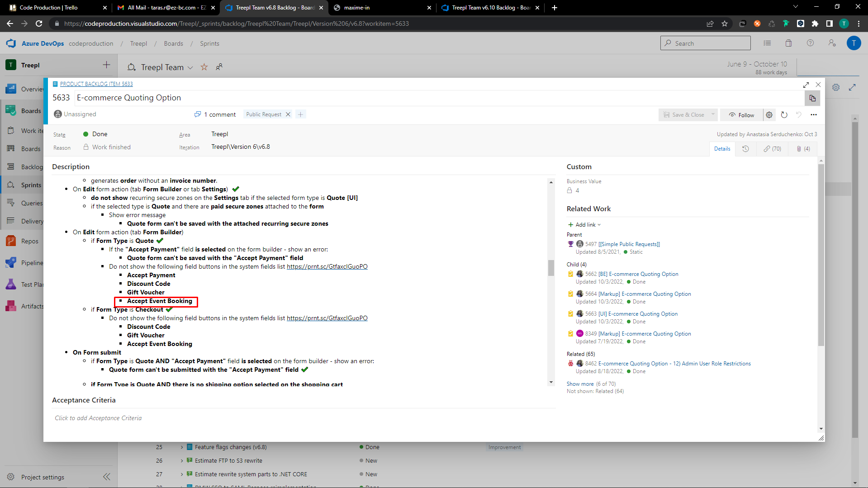Expand Estimate rewrite system parts to .NET CORE row
868x488 pixels.
tap(182, 474)
